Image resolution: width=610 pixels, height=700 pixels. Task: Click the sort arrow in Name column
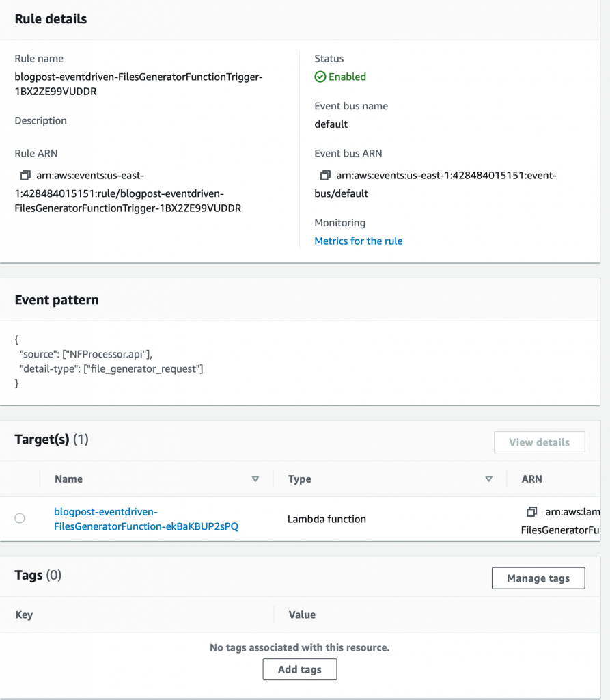click(x=255, y=479)
